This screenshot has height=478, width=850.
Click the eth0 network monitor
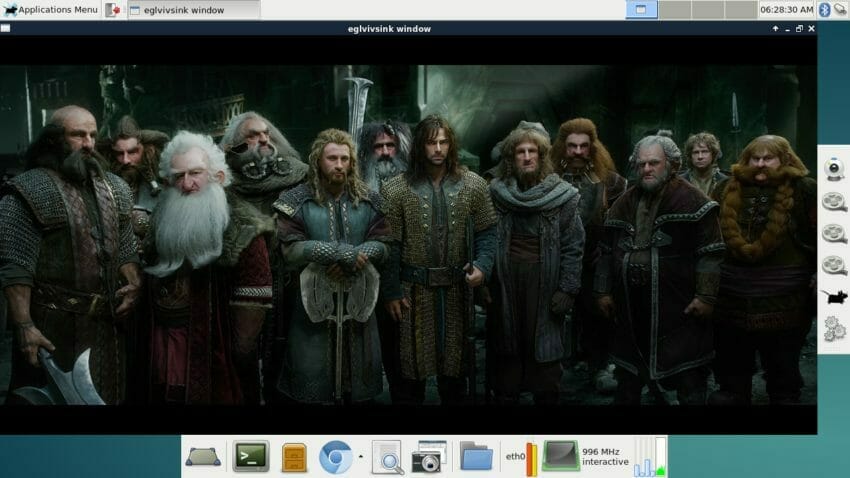tap(515, 457)
